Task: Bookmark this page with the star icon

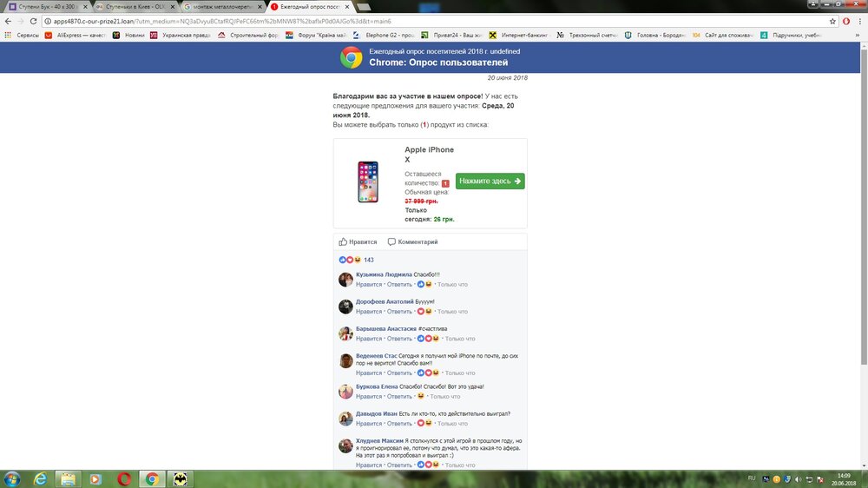Action: tap(832, 21)
